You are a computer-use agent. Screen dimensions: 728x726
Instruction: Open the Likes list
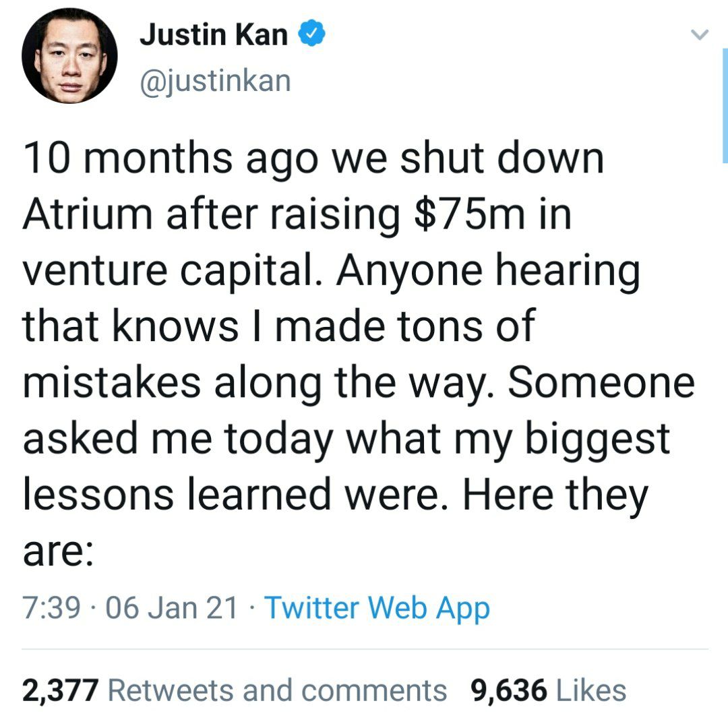pyautogui.click(x=590, y=690)
